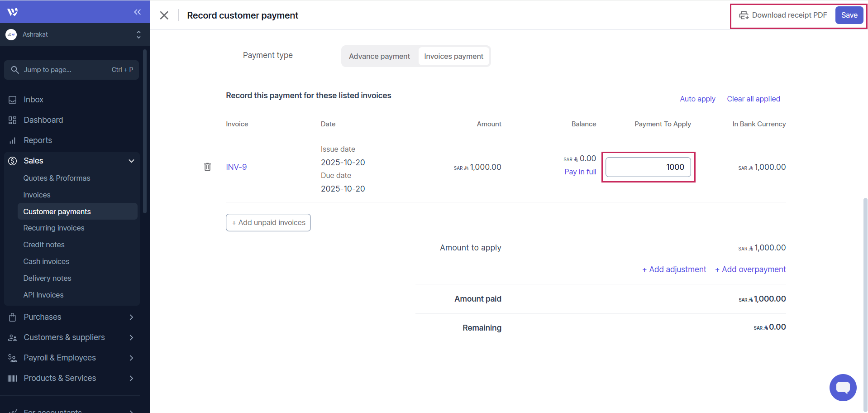
Task: Click the Inbox icon in sidebar
Action: pos(13,100)
